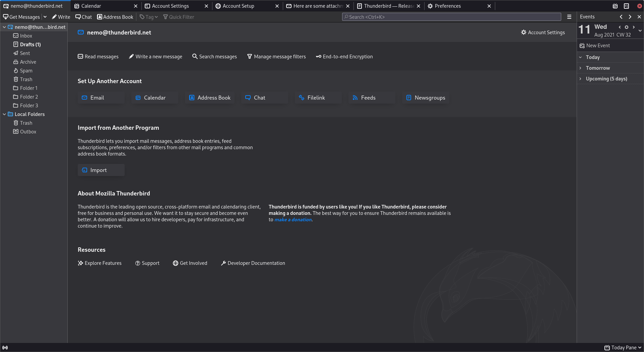Open the hamburger application menu

point(569,17)
